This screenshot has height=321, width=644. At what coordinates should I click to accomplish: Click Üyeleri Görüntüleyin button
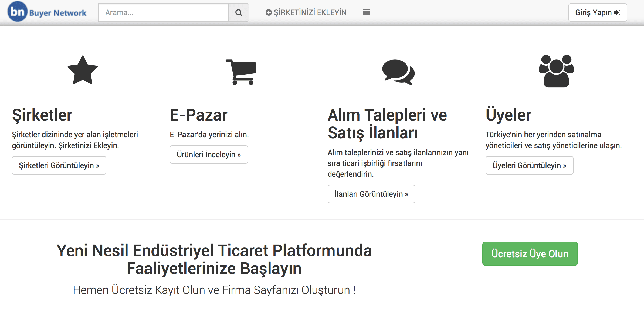click(529, 165)
